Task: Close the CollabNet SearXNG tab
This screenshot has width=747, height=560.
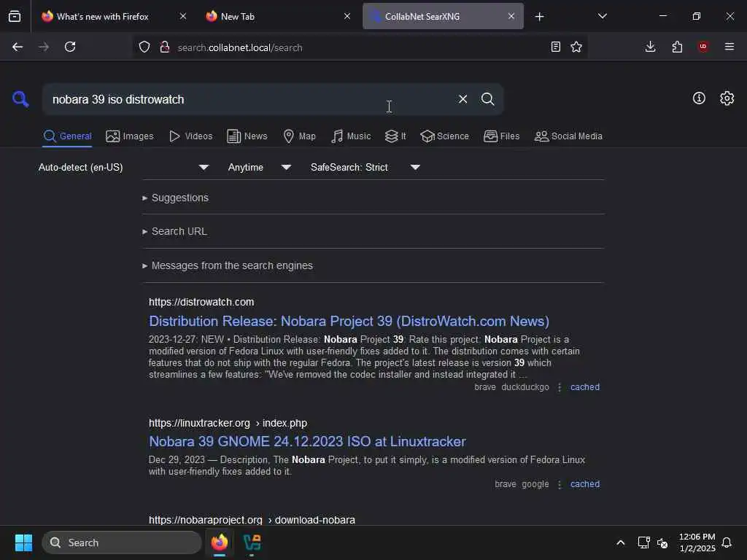Action: coord(511,16)
